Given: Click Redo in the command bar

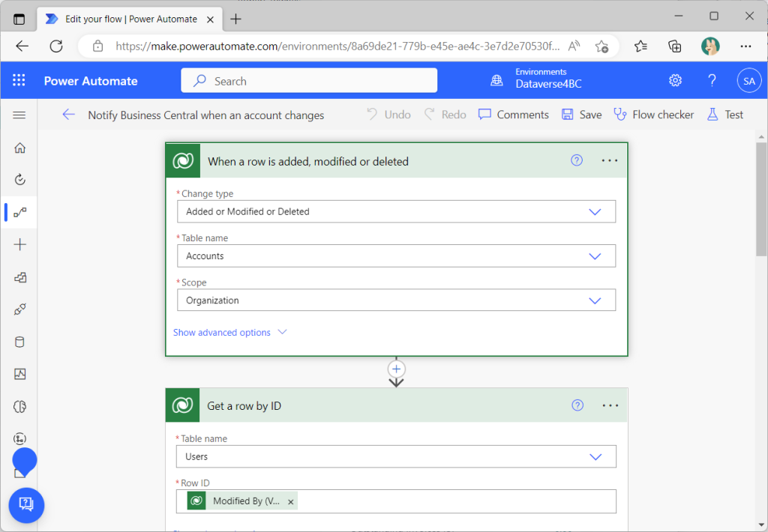Looking at the screenshot, I should 445,115.
